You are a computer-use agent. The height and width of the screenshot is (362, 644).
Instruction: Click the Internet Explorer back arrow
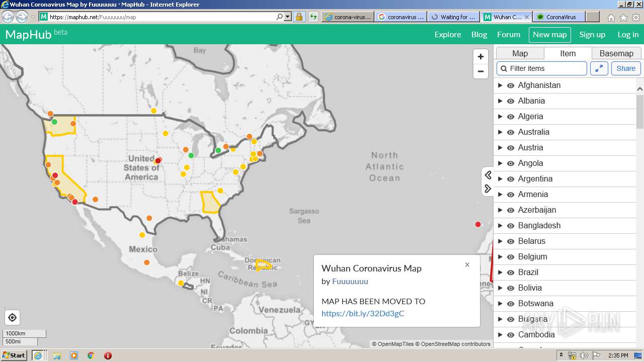pyautogui.click(x=8, y=17)
